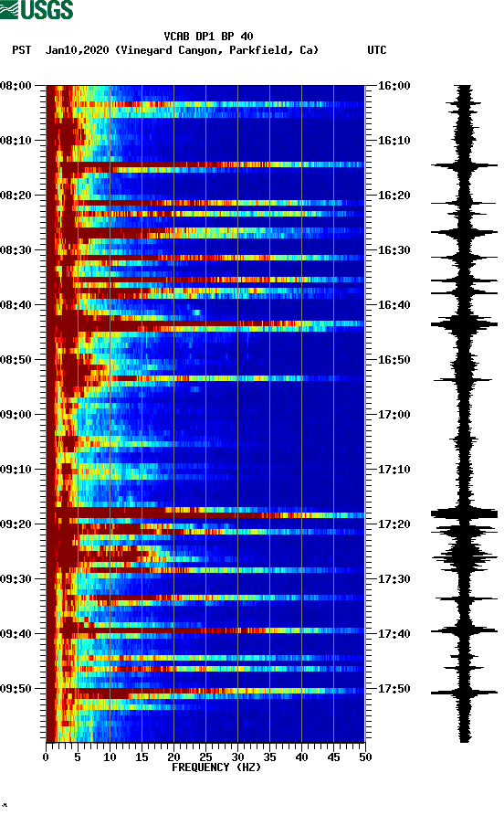Click the 08:20 PST time label
The width and height of the screenshot is (504, 815).
(16, 196)
